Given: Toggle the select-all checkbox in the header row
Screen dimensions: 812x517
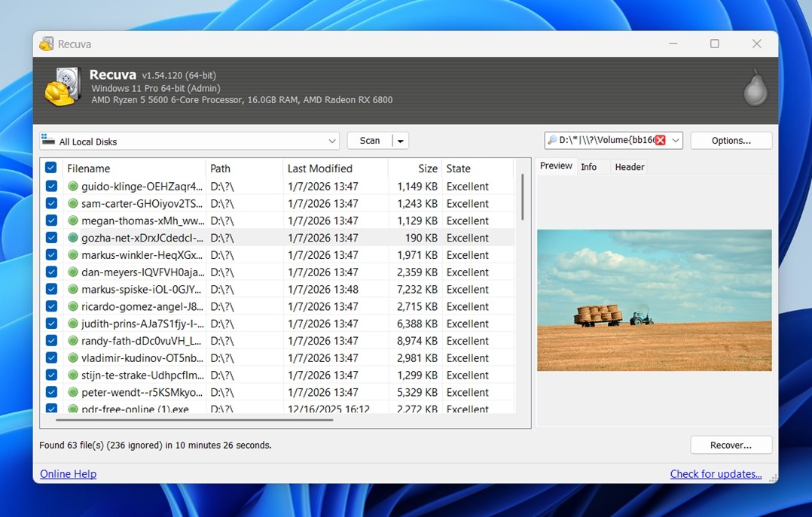Looking at the screenshot, I should tap(50, 169).
